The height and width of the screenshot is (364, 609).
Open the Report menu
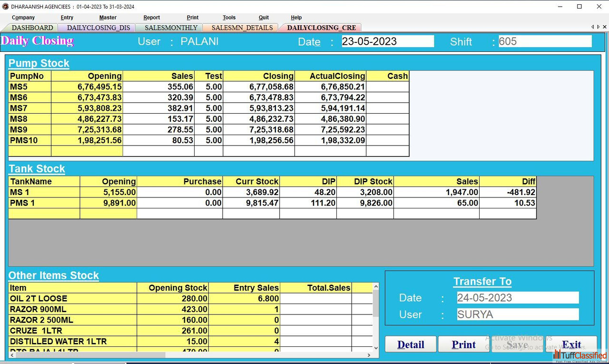coord(151,18)
